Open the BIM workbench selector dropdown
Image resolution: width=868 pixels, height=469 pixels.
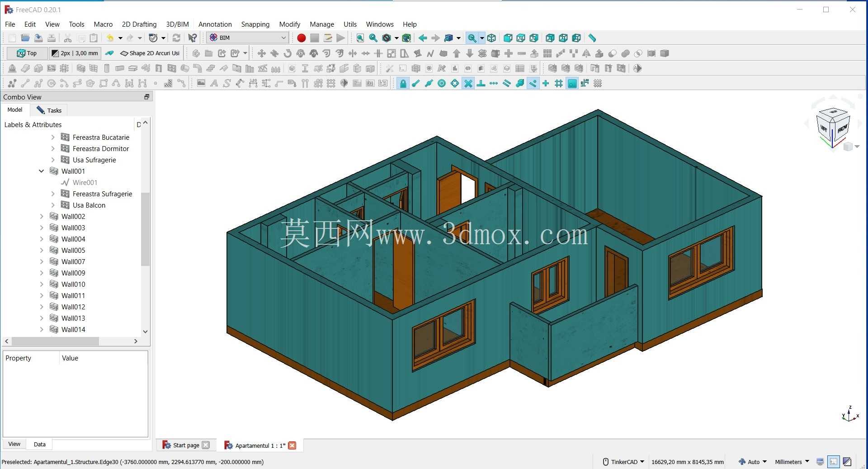[x=248, y=38]
